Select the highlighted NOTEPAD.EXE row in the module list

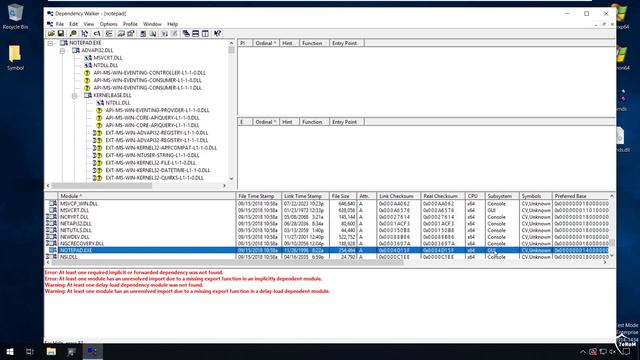[327, 250]
